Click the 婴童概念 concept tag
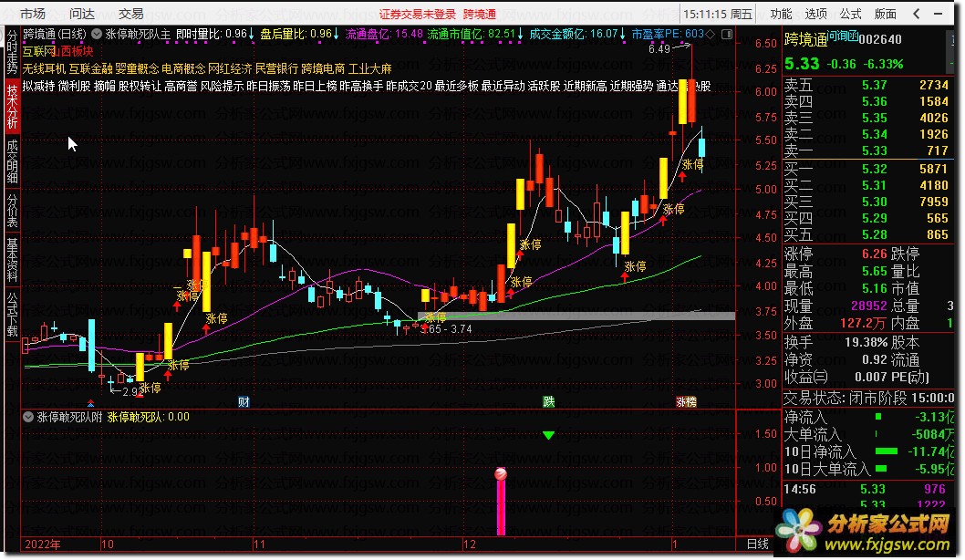 point(137,68)
